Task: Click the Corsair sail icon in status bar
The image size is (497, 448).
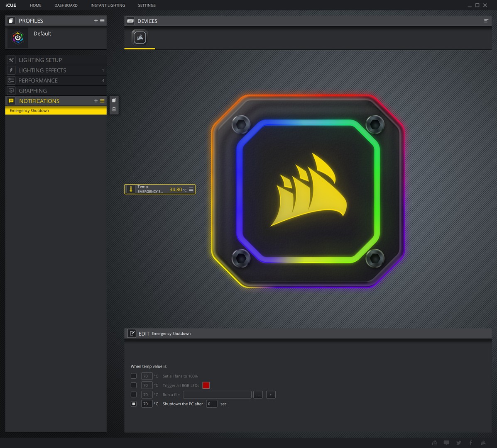Action: pos(483,443)
